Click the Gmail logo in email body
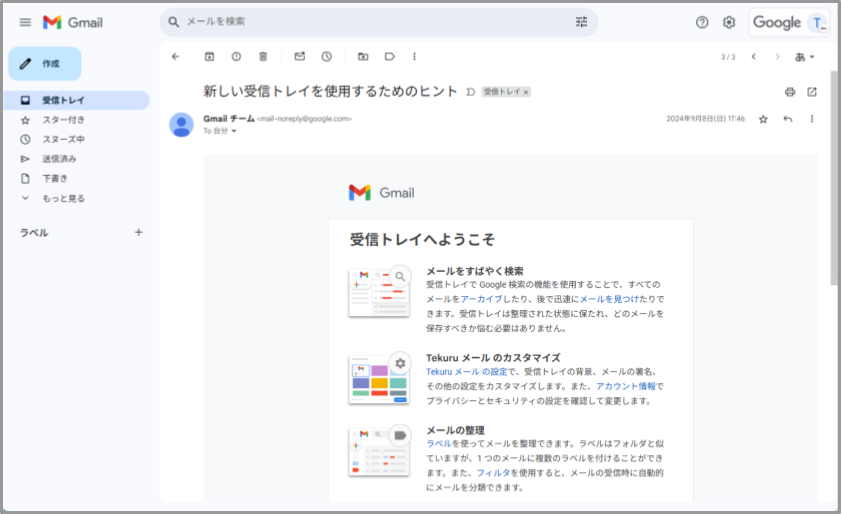The height and width of the screenshot is (514, 842). tap(381, 192)
